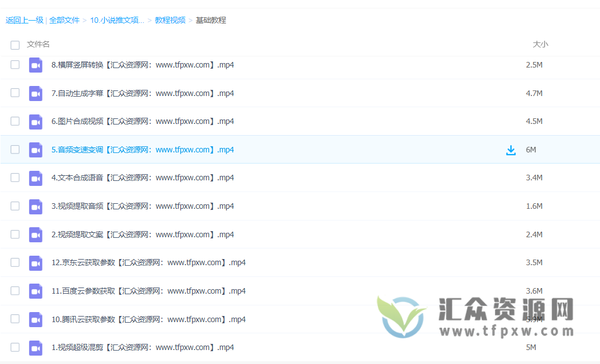Open 全部文件 from the breadcrumb
Screen dimensions: 600x364
[x=64, y=20]
